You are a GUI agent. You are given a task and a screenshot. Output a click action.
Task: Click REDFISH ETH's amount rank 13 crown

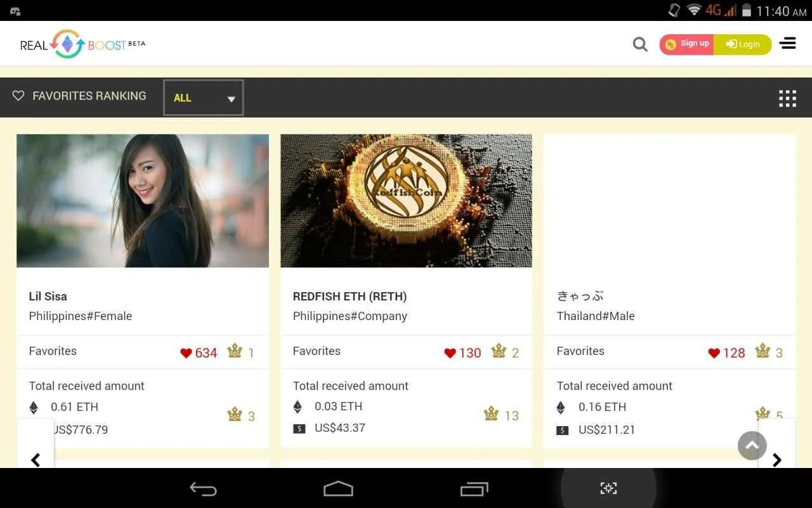[x=491, y=414]
